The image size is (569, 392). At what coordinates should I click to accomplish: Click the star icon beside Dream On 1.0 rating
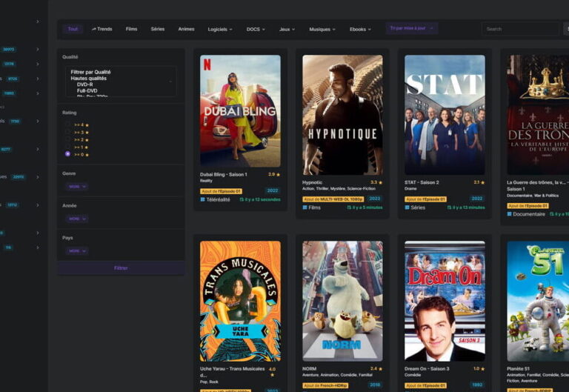[482, 369]
